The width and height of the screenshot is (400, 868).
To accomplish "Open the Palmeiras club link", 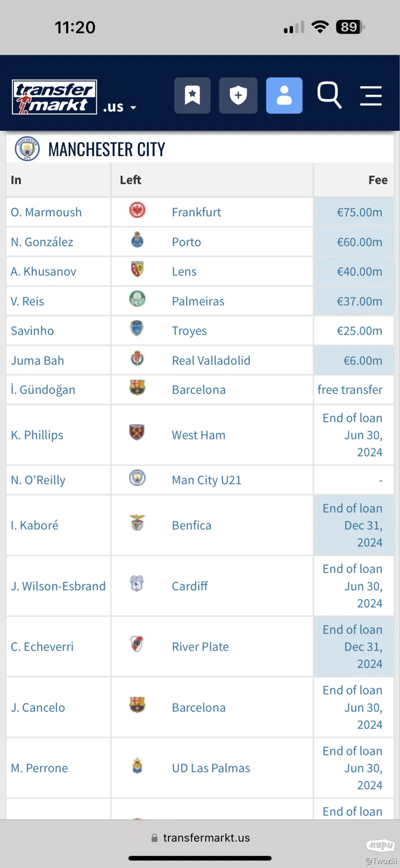I will point(198,301).
